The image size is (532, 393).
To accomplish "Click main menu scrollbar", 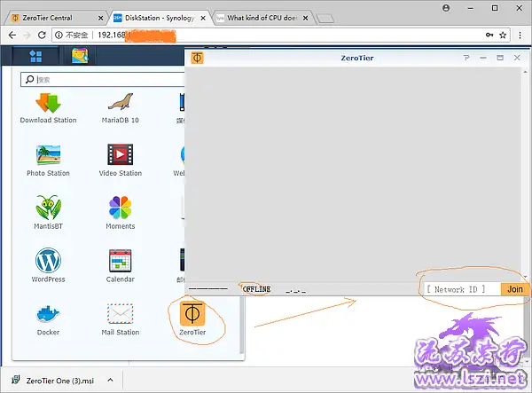I will pyautogui.click(x=241, y=325).
